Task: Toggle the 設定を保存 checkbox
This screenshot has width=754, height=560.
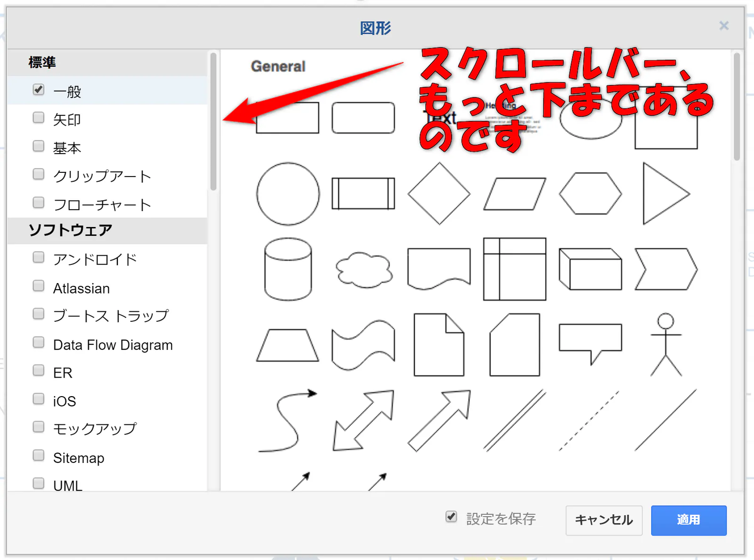Action: [451, 517]
